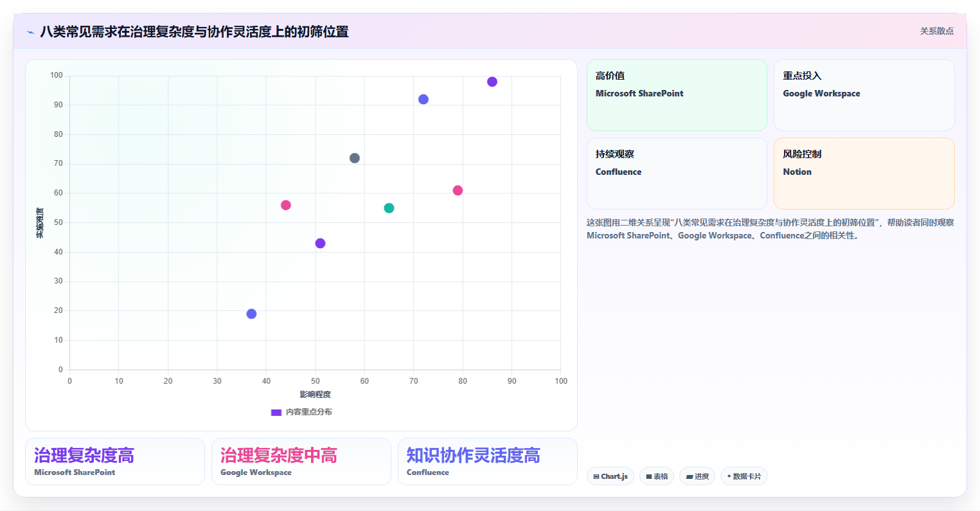
Task: Open the 风险控制 Notion card
Action: 864,174
